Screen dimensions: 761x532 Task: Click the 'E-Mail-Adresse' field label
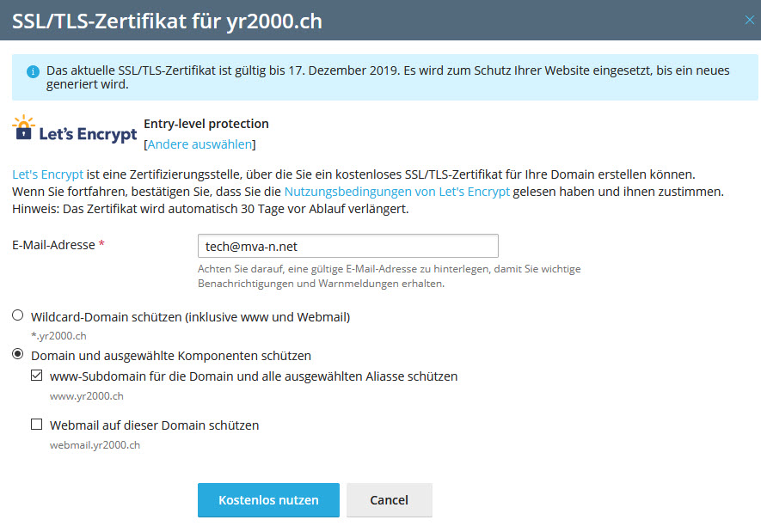[53, 245]
